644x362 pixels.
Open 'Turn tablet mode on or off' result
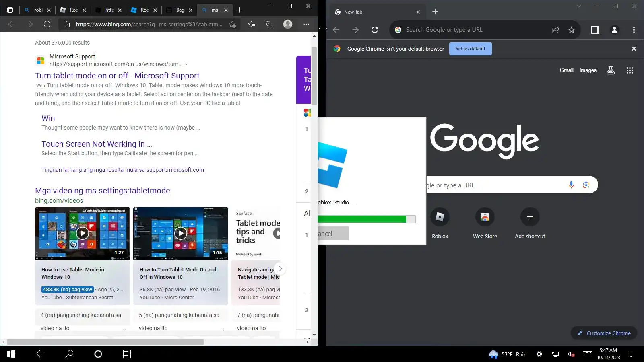click(117, 76)
